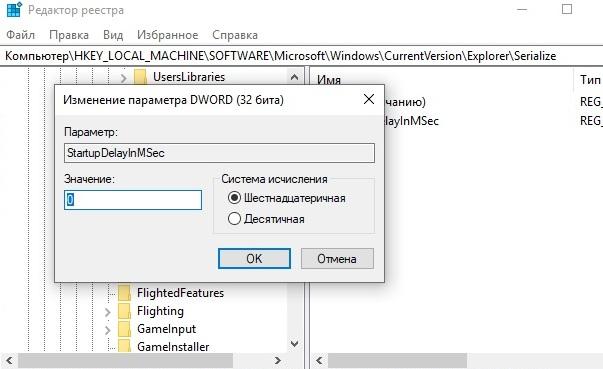Open the Избранное menu
The height and width of the screenshot is (369, 603).
(168, 35)
